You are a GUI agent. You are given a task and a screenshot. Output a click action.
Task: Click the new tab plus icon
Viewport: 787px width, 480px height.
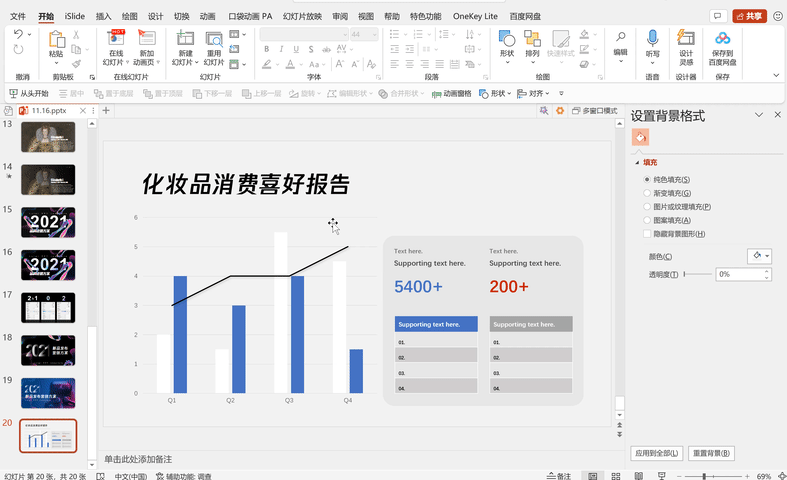106,110
